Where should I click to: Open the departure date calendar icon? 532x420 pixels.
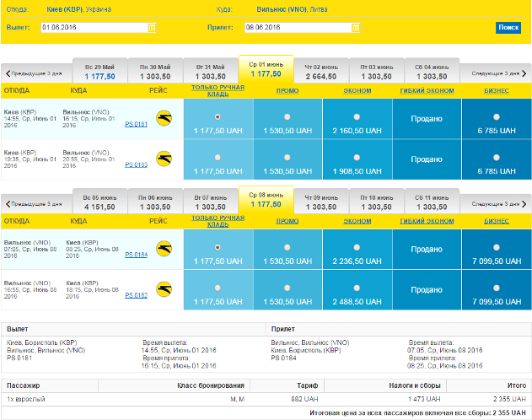(x=152, y=27)
